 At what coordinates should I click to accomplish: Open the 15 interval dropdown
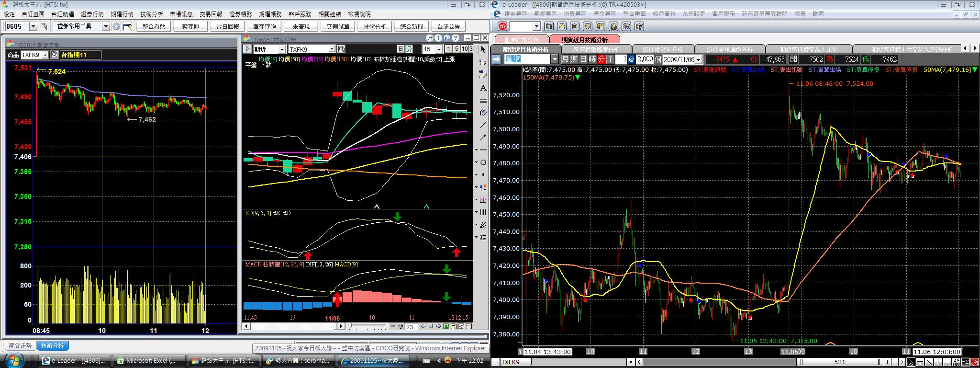coord(439,49)
